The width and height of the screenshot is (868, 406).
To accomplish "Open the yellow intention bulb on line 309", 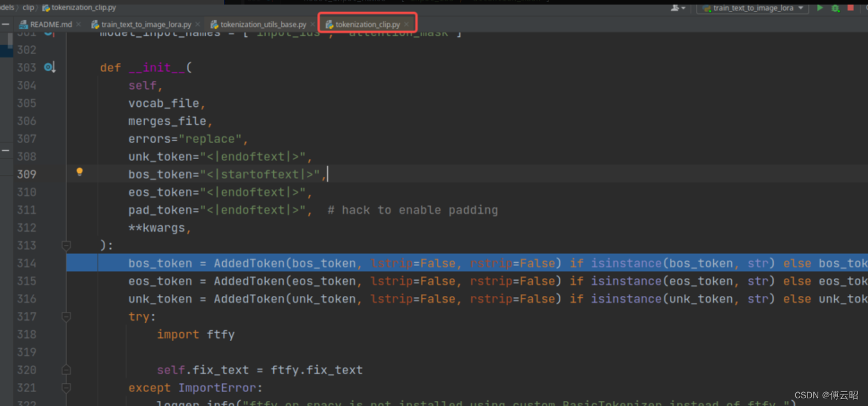I will [79, 171].
